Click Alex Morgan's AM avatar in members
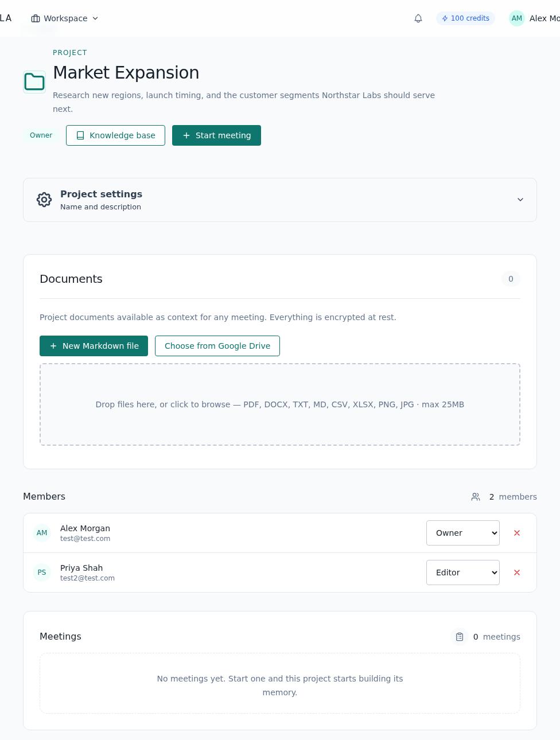 pos(42,533)
